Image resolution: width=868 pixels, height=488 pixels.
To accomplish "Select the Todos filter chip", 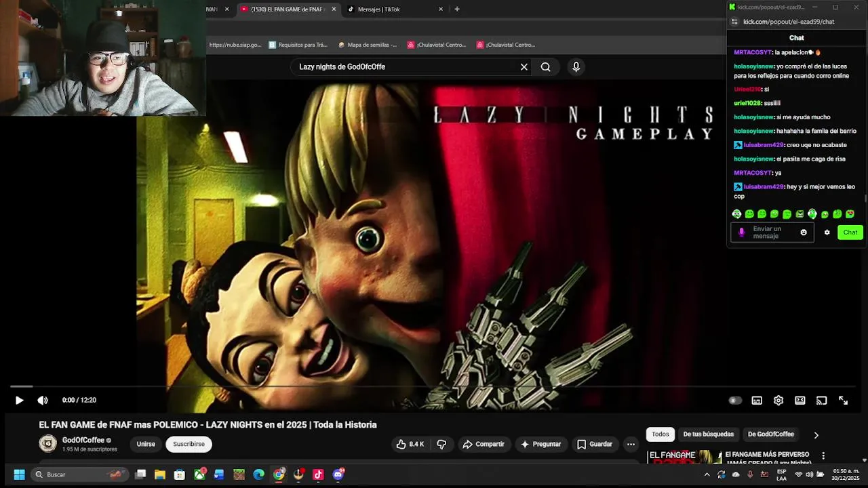I will click(660, 434).
